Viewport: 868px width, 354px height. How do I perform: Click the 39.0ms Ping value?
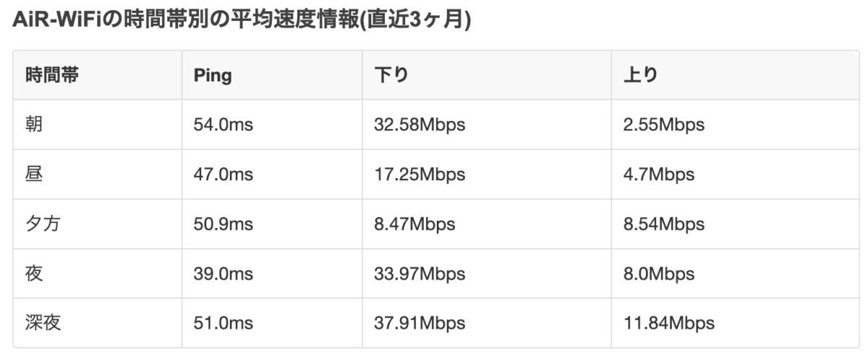(x=223, y=274)
